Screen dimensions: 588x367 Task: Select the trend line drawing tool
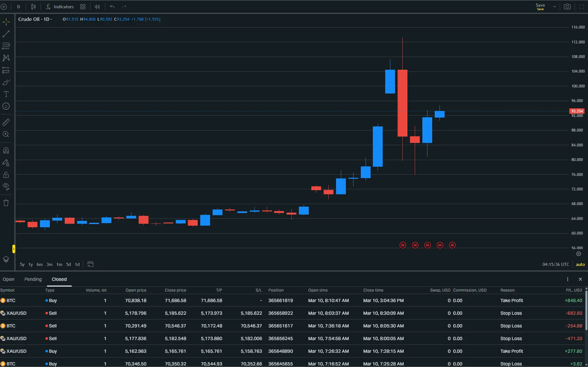tap(6, 34)
